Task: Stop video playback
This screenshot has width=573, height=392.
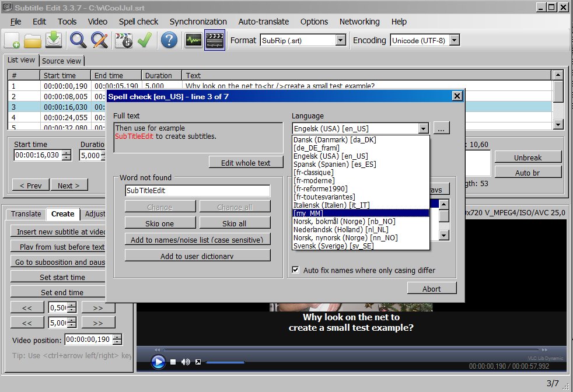Action: pos(173,362)
